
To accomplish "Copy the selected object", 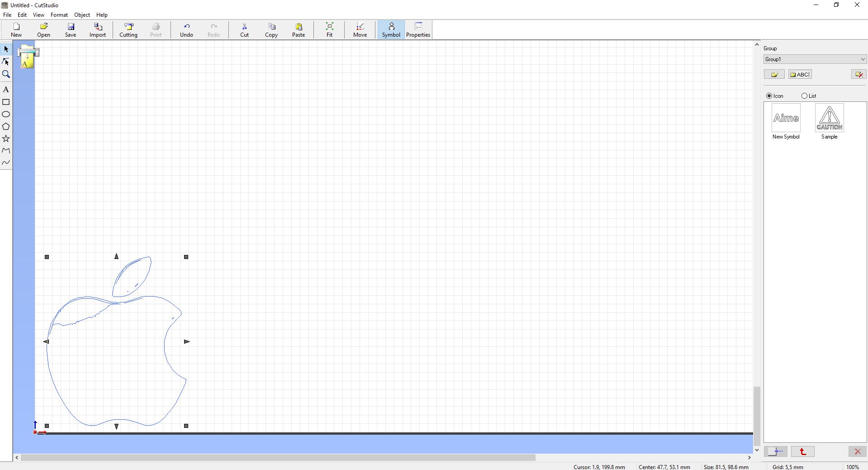I will [271, 30].
